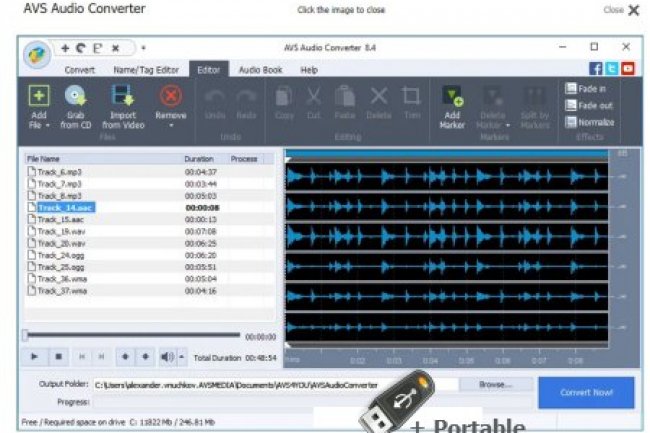Click the Add File icon

point(38,96)
